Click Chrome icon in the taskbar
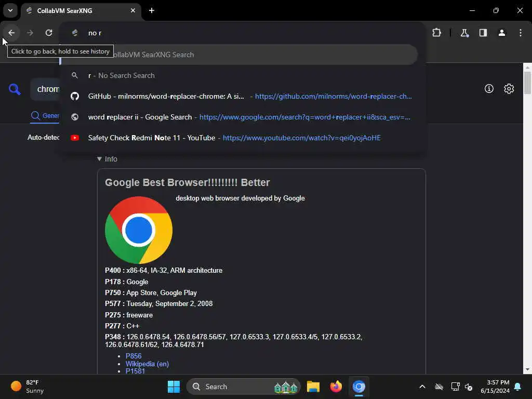The image size is (532, 399). 358,387
